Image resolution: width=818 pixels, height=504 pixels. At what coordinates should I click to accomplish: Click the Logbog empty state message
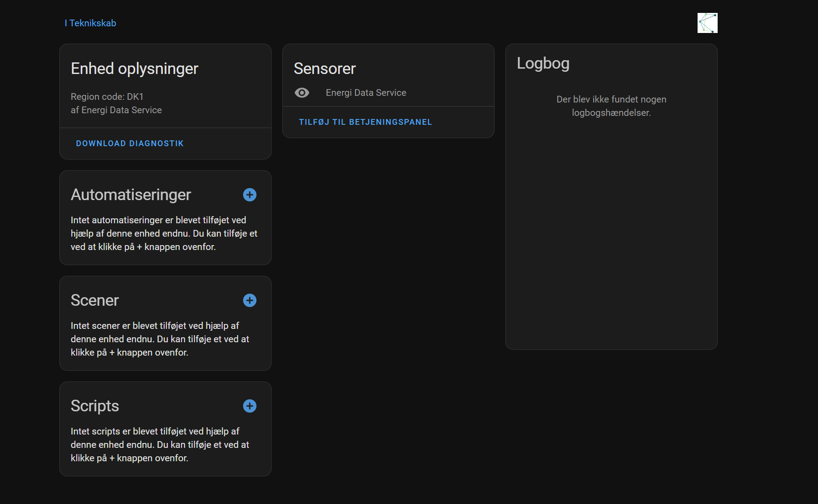coord(611,106)
